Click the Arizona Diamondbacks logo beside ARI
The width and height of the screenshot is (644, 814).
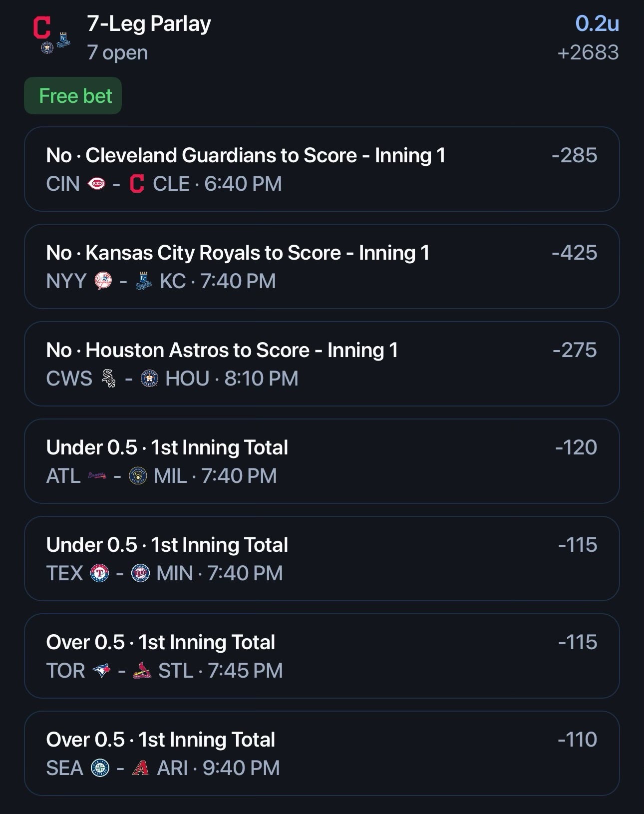click(141, 768)
